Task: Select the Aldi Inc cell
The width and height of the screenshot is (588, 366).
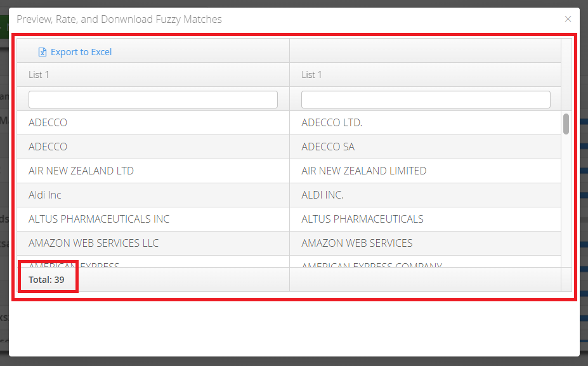Action: coord(153,195)
